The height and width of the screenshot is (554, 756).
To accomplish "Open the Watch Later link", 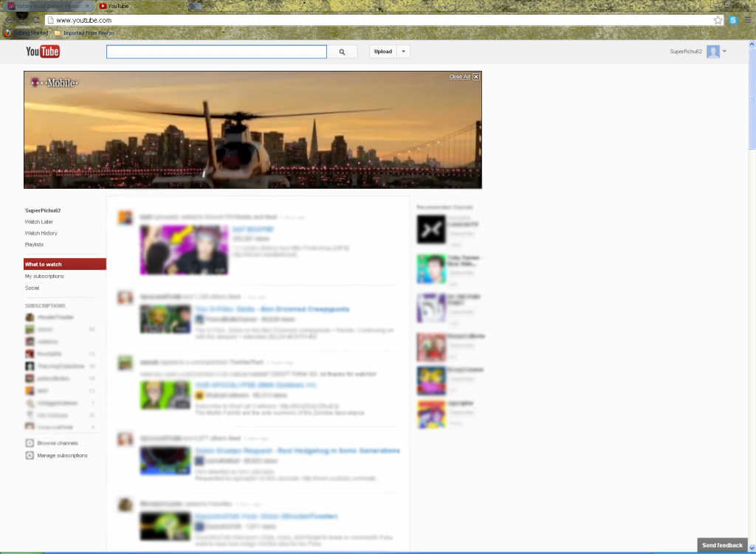I will click(x=39, y=222).
